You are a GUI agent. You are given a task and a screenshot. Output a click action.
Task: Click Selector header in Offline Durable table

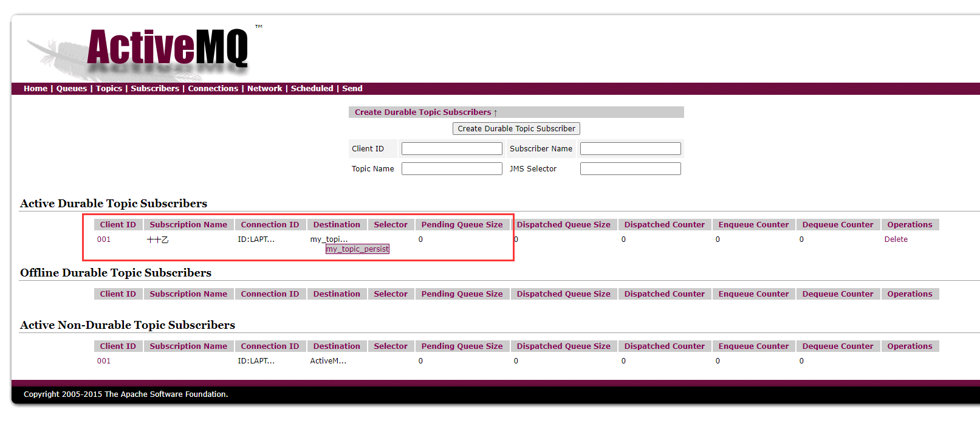tap(391, 294)
